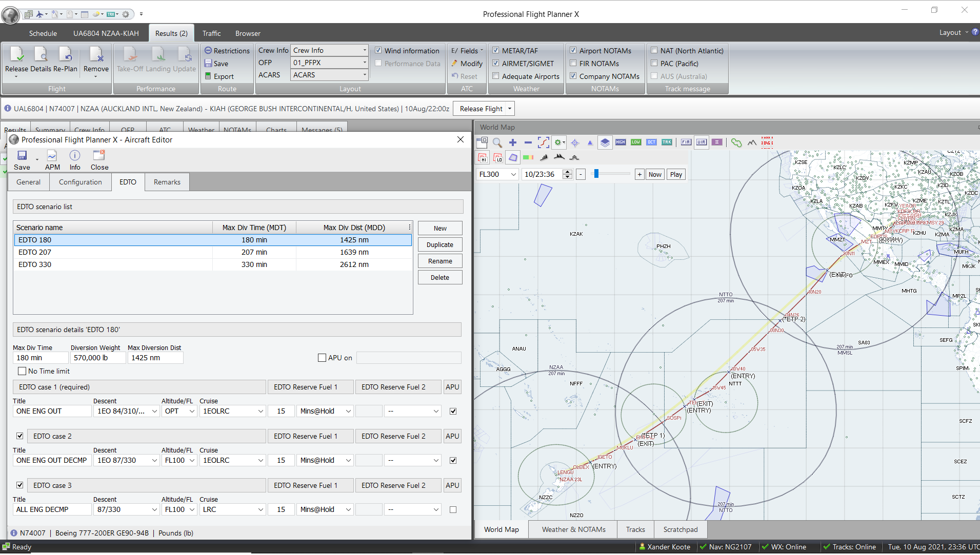Switch to the Configuration tab

point(81,182)
